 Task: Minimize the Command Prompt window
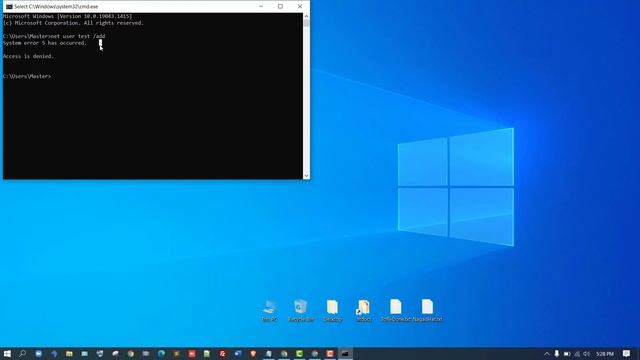(x=261, y=7)
